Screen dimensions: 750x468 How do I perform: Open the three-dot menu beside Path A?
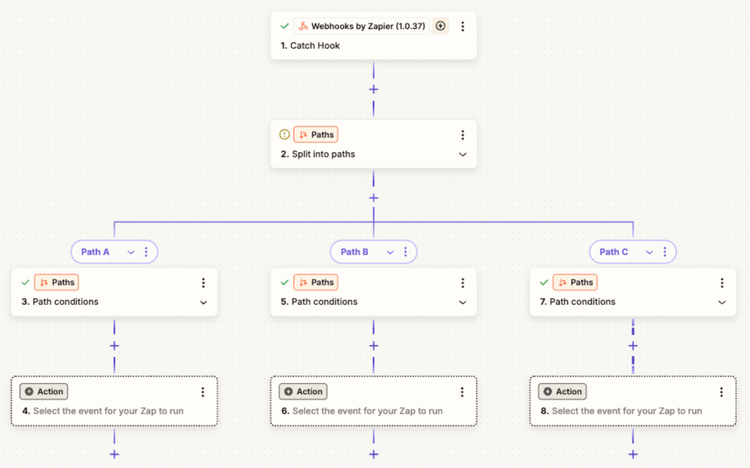click(147, 252)
